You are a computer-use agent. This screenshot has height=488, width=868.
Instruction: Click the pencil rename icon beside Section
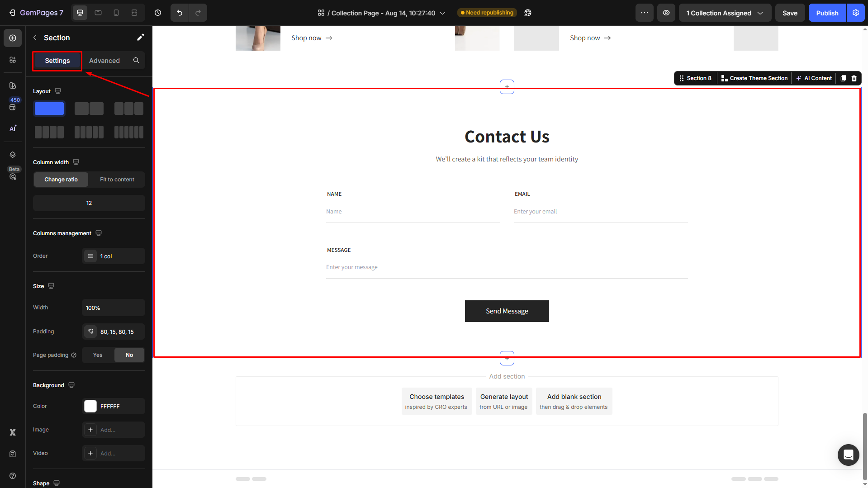140,38
